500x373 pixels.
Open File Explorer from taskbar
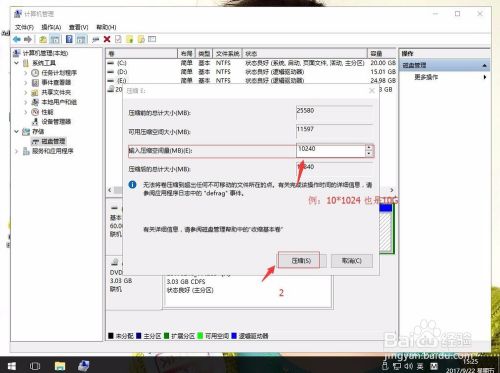pyautogui.click(x=60, y=366)
